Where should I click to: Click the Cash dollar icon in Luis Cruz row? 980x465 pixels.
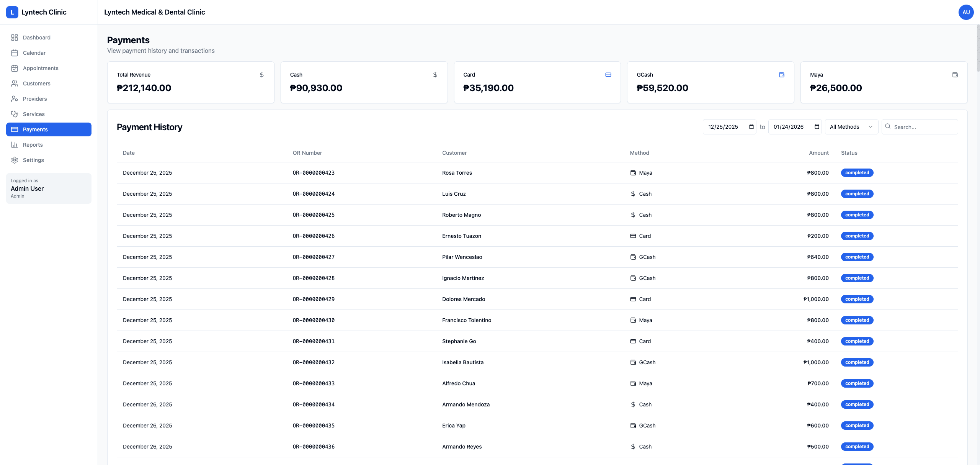pos(633,194)
